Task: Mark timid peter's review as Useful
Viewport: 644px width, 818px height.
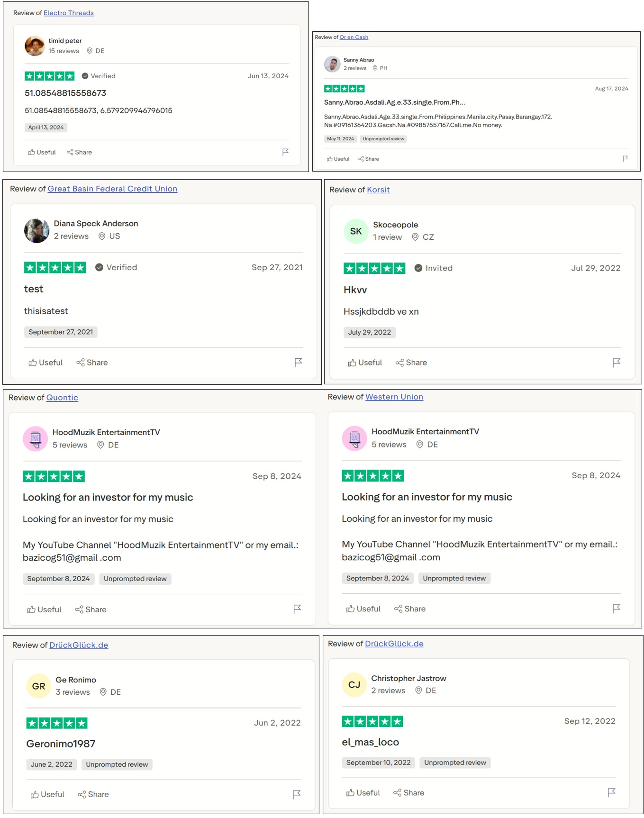Action: coord(42,152)
